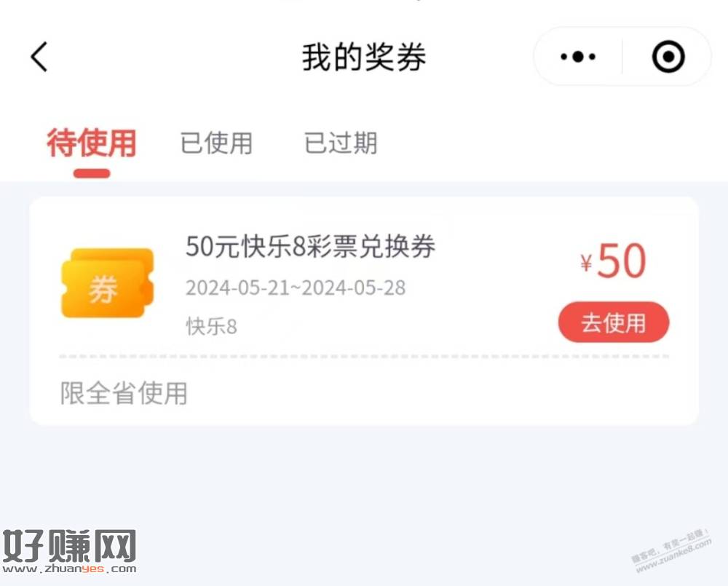Tap the orange 券 coupon icon
The image size is (728, 586).
pyautogui.click(x=107, y=282)
